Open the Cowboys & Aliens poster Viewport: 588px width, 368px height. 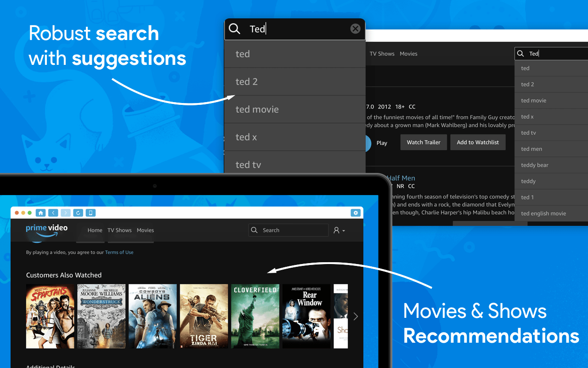[x=153, y=316]
